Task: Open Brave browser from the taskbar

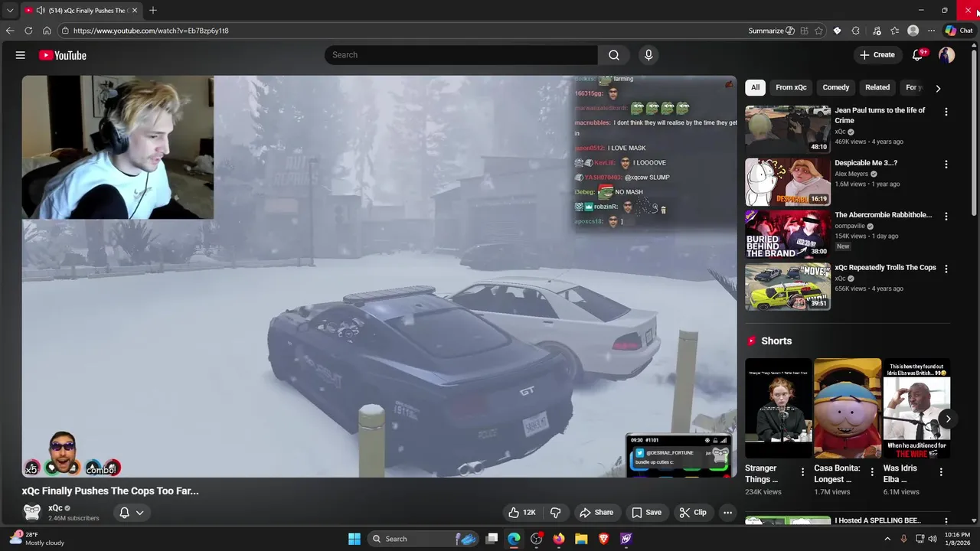Action: click(603, 539)
